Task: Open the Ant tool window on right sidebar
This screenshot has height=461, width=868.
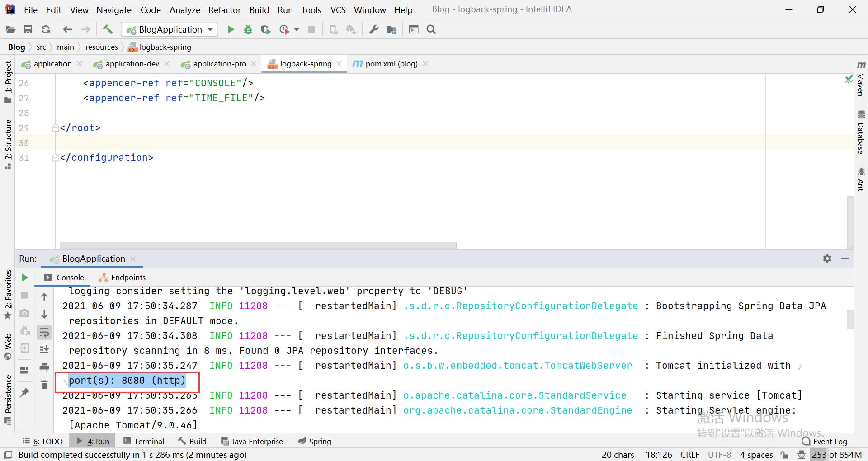Action: [861, 179]
